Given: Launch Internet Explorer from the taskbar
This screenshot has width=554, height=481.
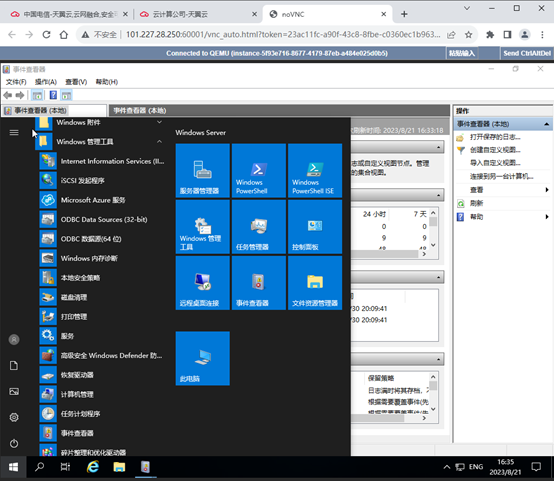Looking at the screenshot, I should [93, 467].
